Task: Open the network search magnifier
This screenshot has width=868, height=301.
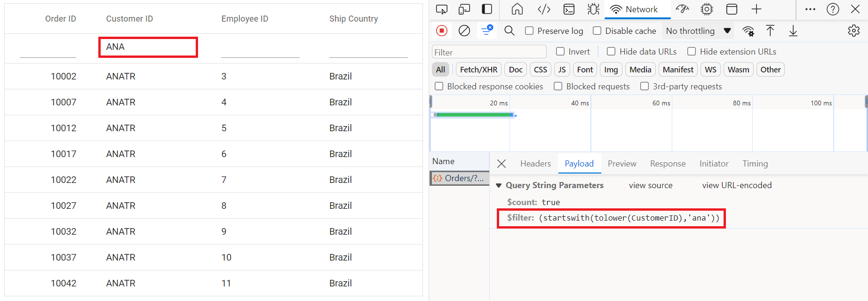Action: pos(509,31)
